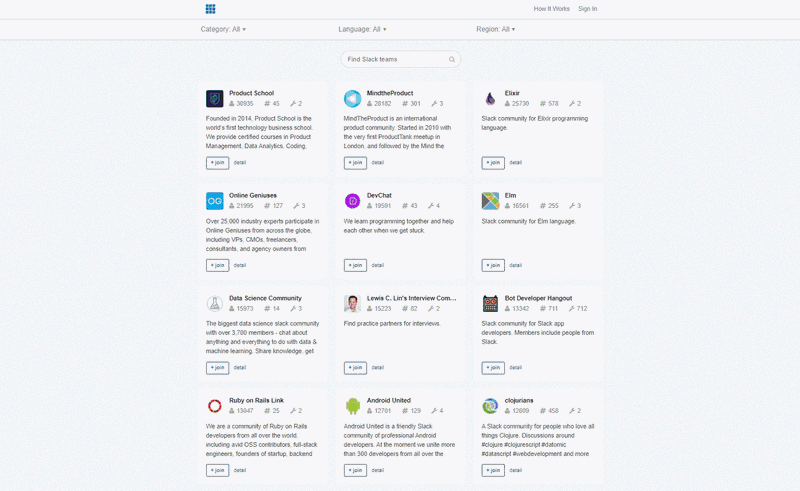
Task: Open detail for Lewis C. Lin's Interview
Action: 378,367
